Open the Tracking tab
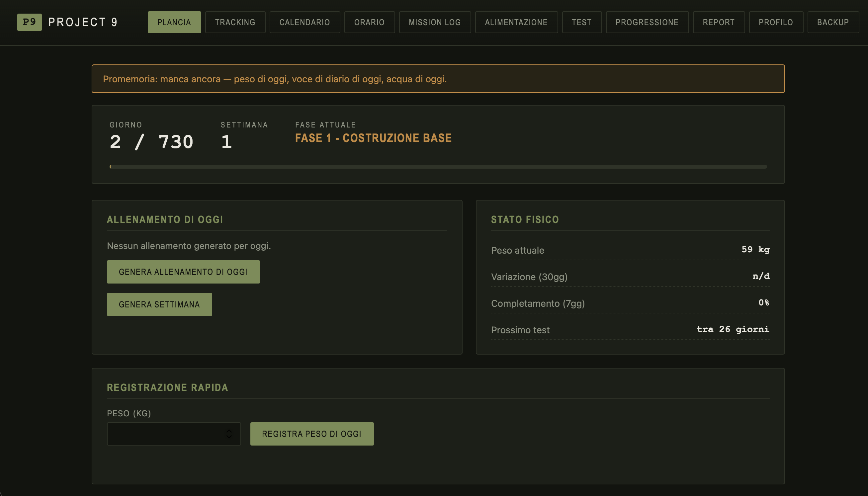Viewport: 868px width, 496px height. point(235,22)
